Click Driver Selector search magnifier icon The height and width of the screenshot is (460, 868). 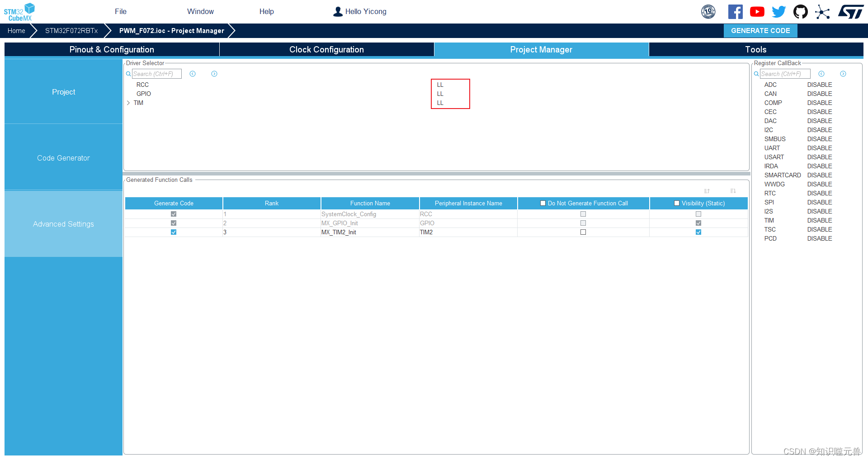[128, 74]
